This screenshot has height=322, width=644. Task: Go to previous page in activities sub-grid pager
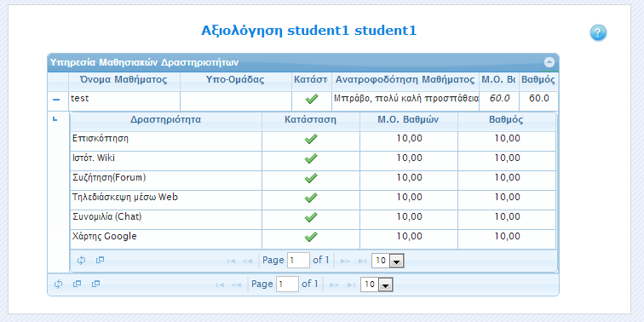(x=247, y=261)
